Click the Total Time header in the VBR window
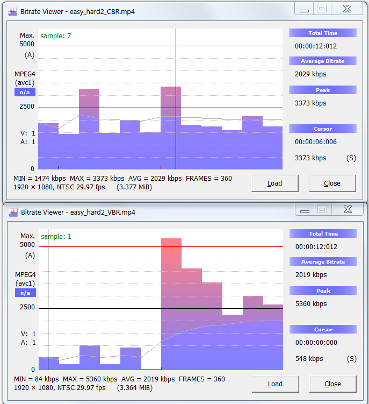369x404 pixels. point(323,234)
